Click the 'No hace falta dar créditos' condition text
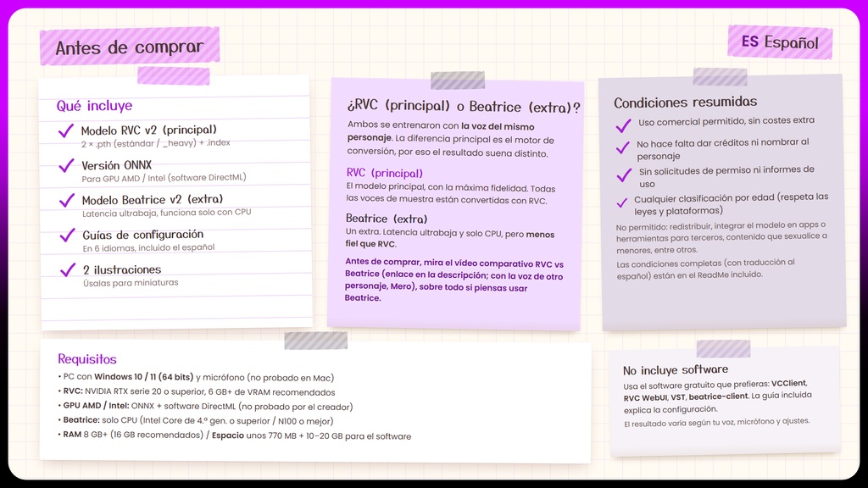This screenshot has height=488, width=868. coord(722,149)
